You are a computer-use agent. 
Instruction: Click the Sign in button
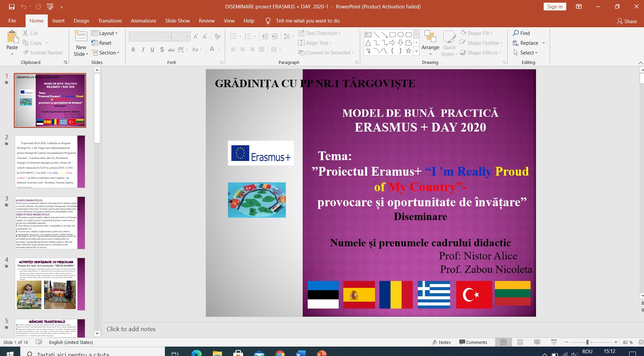(554, 7)
